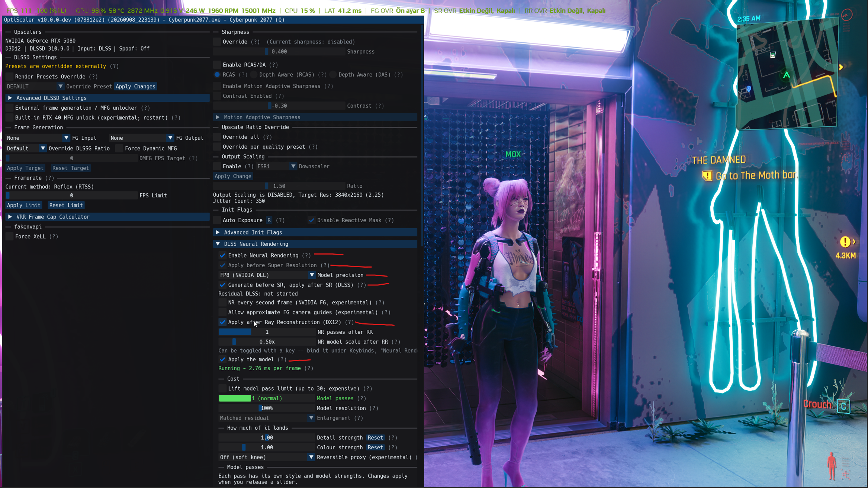Enable Force XeLL checkbox
The height and width of the screenshot is (488, 868).
(x=10, y=236)
